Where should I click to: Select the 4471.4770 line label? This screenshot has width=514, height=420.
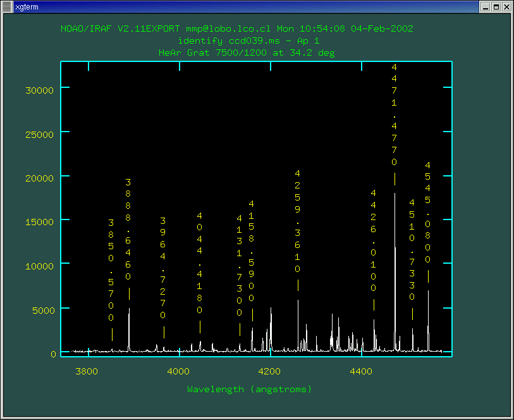click(395, 114)
